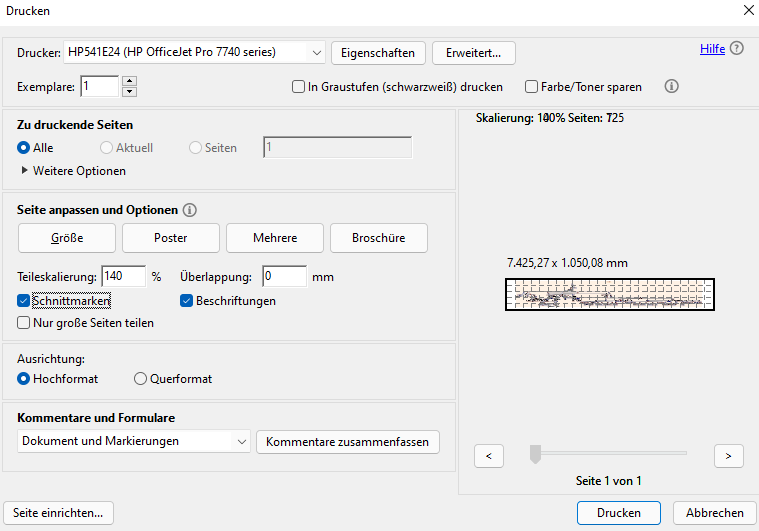
Task: Open the Hilfe link
Action: (712, 48)
